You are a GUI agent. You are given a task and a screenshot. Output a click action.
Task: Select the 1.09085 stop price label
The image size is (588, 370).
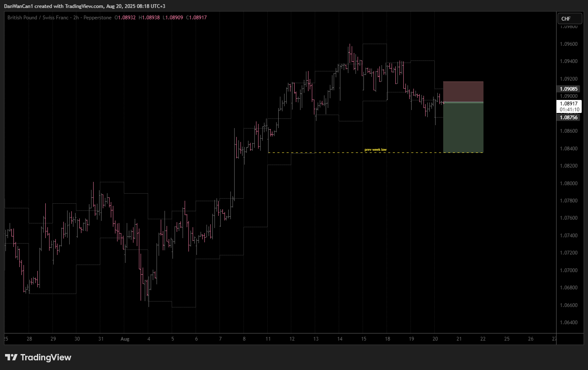click(x=569, y=89)
